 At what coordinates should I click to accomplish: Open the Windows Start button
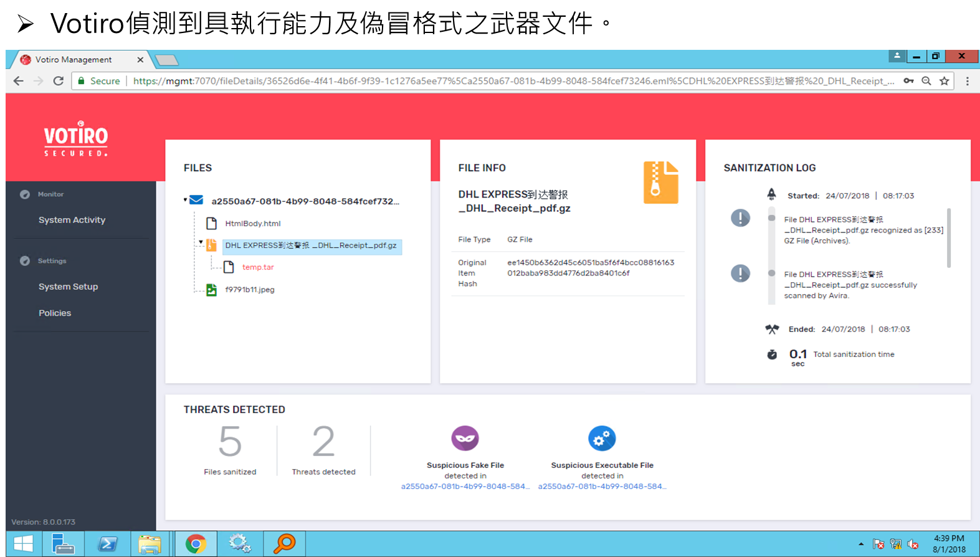pyautogui.click(x=23, y=544)
